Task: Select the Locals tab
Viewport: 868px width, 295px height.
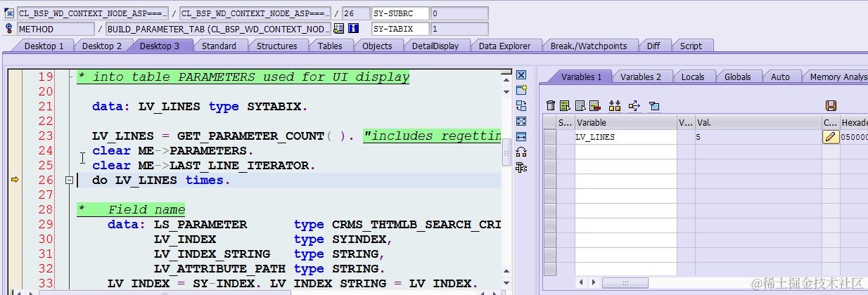Action: (693, 77)
